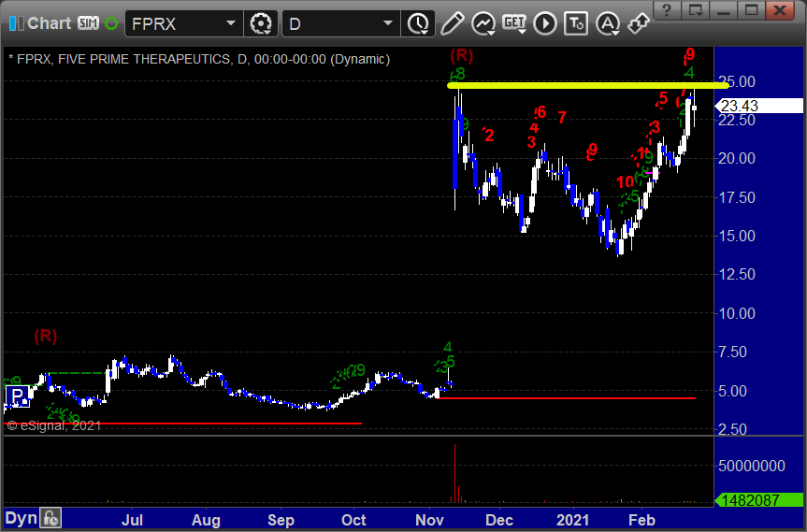The image size is (807, 532).
Task: Click the text template 'To' icon
Action: [576, 23]
